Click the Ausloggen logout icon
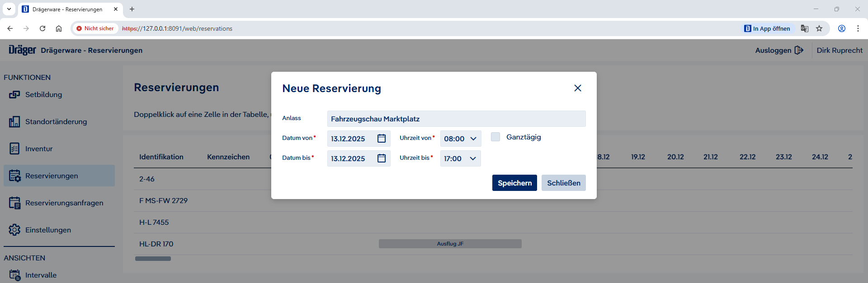This screenshot has height=283, width=868. click(799, 50)
